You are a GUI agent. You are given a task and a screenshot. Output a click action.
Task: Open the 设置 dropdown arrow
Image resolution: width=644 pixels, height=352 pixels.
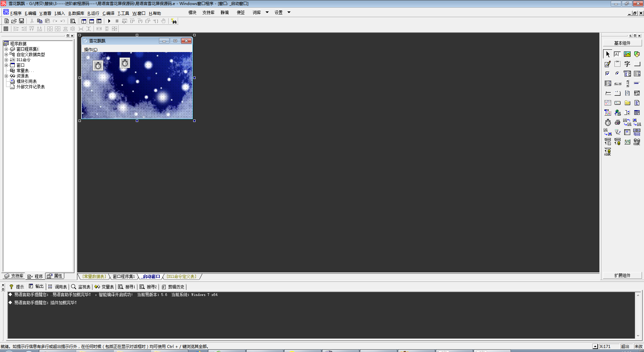[289, 12]
